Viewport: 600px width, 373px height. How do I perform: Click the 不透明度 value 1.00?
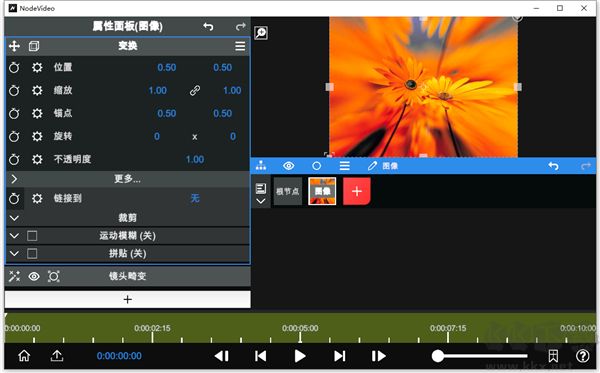coord(195,160)
